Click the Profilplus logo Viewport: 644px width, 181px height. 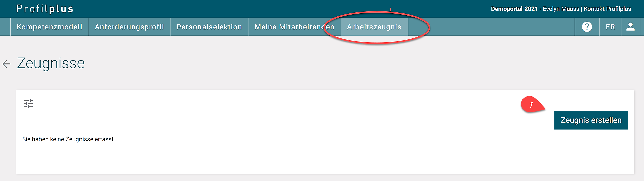point(45,9)
